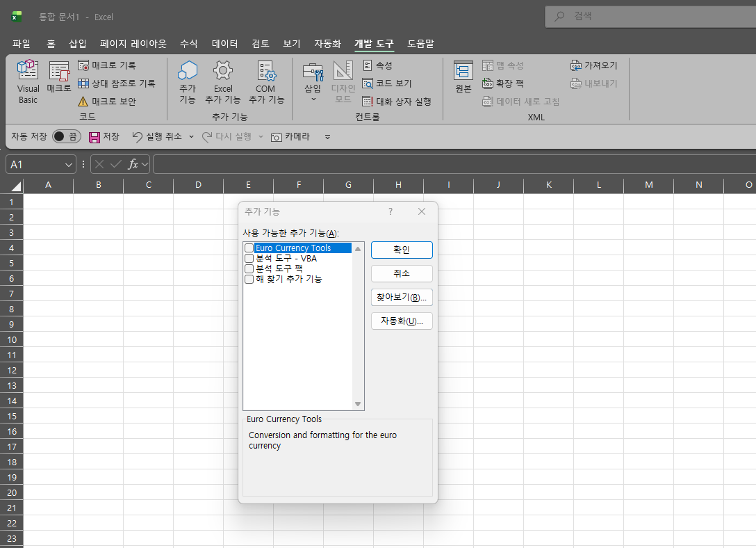Viewport: 756px width, 548px height.
Task: Open COM 추가 기능 dialog
Action: (x=266, y=82)
